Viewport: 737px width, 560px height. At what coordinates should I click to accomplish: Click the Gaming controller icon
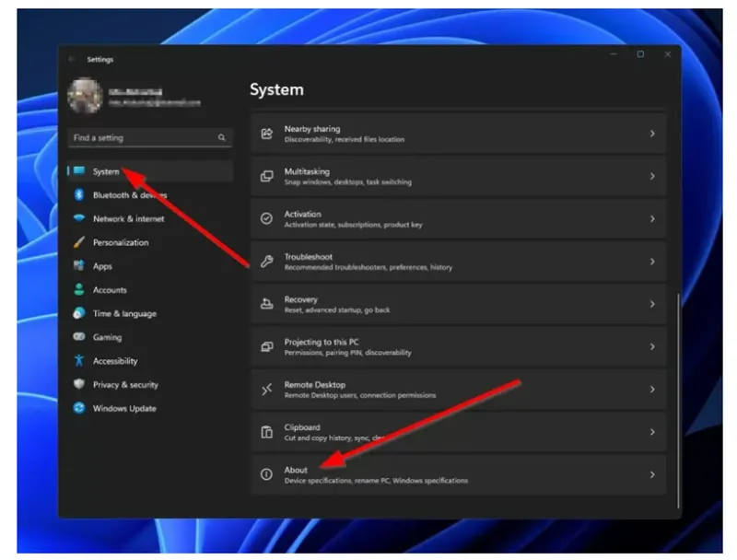tap(79, 336)
